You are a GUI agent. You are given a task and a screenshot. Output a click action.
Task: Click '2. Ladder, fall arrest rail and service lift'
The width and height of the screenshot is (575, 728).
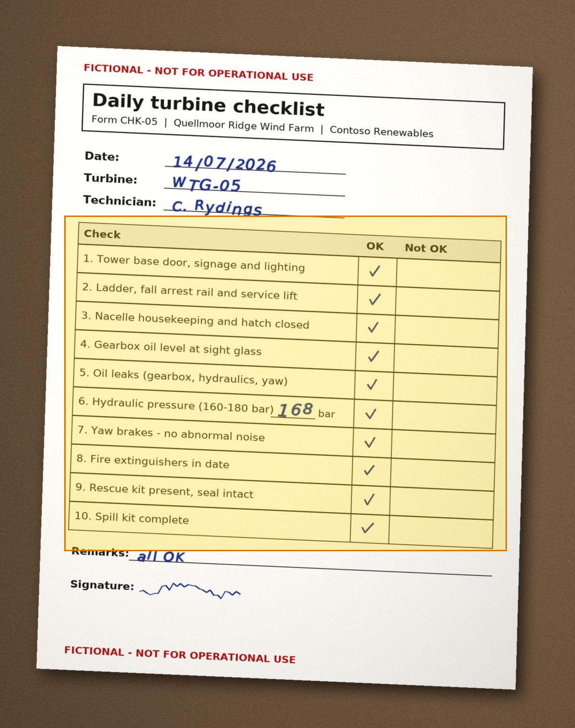point(190,291)
